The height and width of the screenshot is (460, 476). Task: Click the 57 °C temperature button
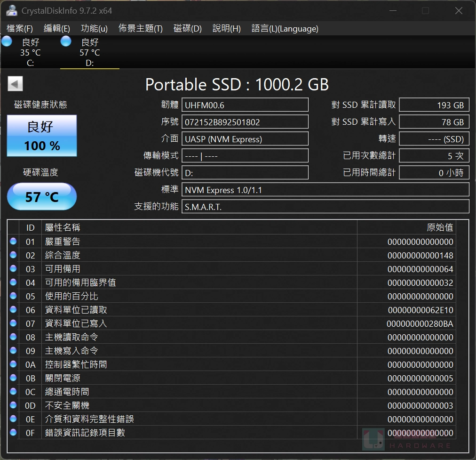pyautogui.click(x=42, y=197)
